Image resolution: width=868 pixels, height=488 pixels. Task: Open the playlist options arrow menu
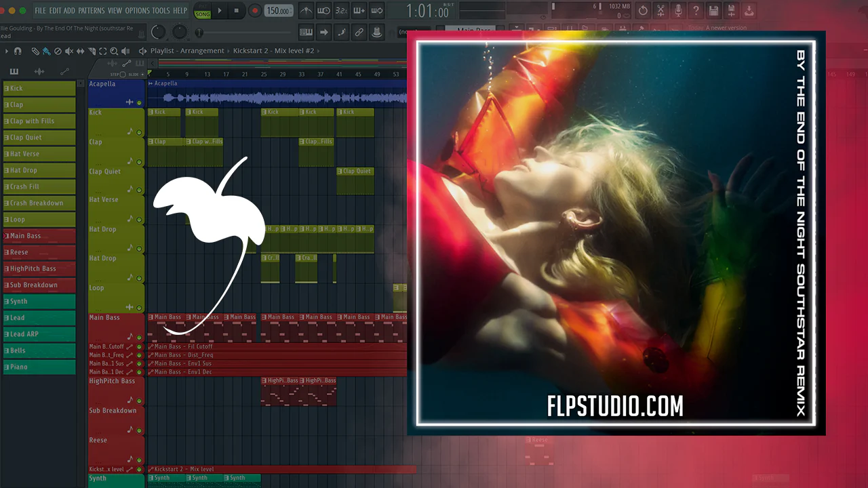7,51
